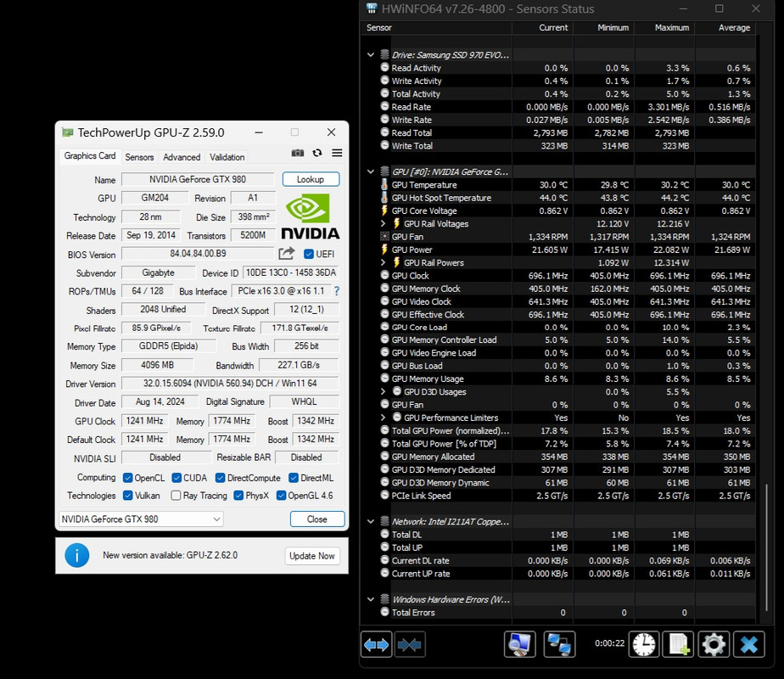Expand GPU D3D Usages

(x=383, y=391)
